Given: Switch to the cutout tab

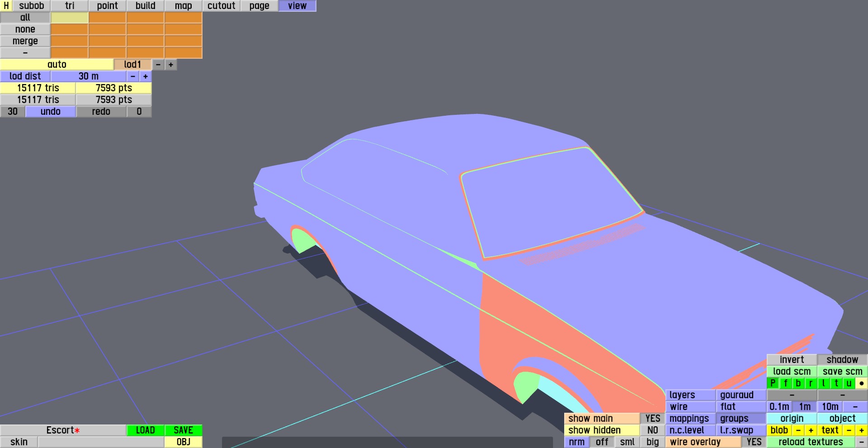Looking at the screenshot, I should tap(222, 6).
